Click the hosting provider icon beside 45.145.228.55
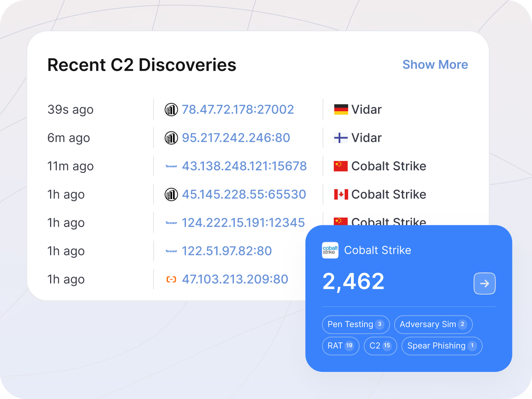This screenshot has height=399, width=532. tap(171, 195)
